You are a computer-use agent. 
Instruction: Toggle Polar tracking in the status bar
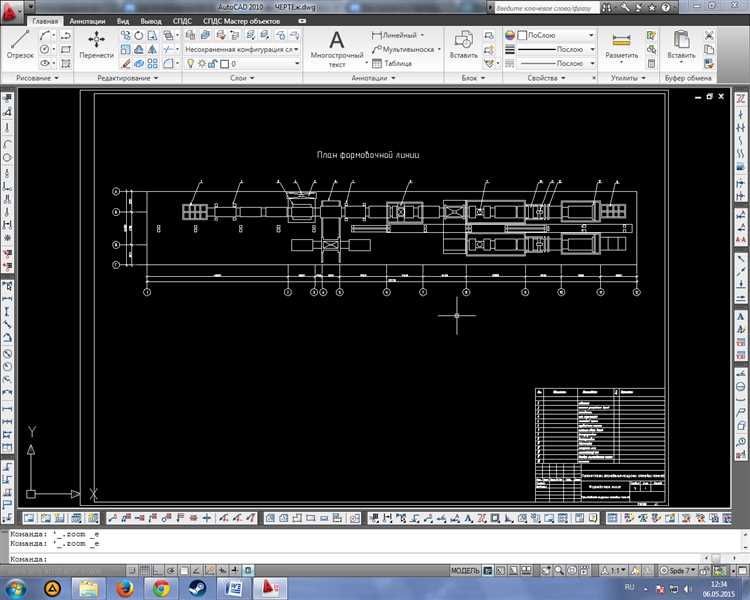point(171,570)
